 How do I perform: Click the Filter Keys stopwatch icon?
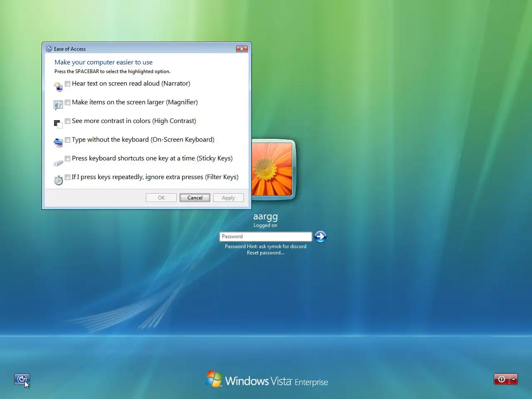58,180
